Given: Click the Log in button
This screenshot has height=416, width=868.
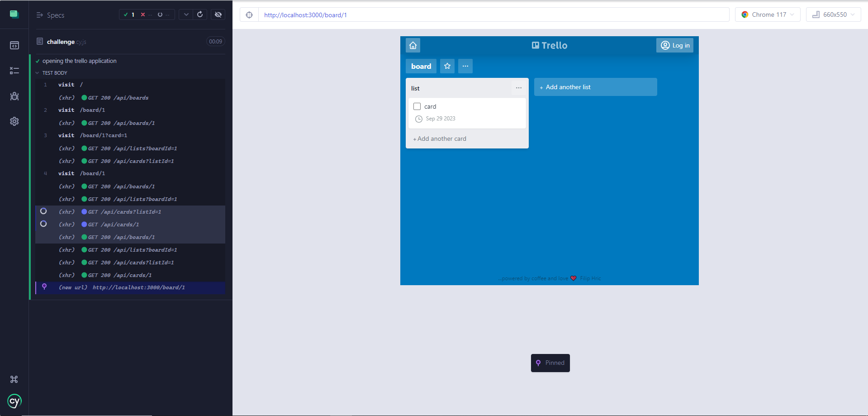Looking at the screenshot, I should pos(675,45).
